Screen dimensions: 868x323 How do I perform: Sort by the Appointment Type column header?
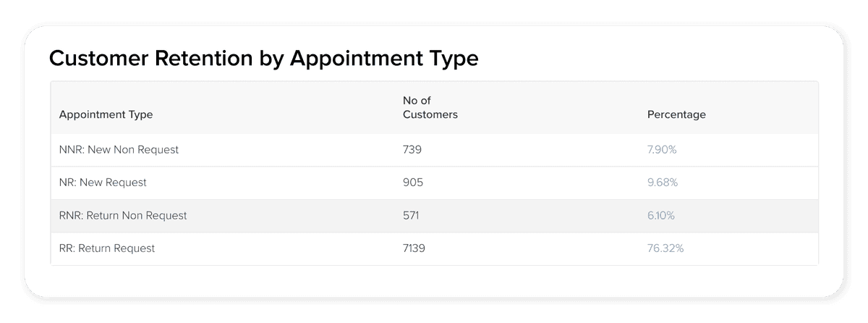tap(106, 114)
